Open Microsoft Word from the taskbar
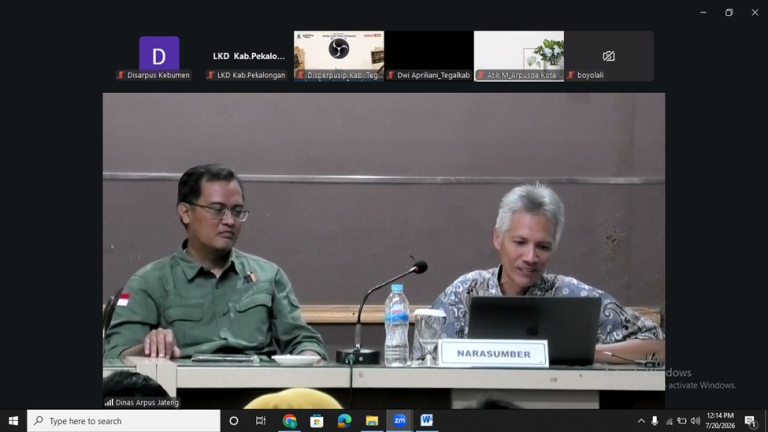The image size is (768, 432). coord(427,421)
